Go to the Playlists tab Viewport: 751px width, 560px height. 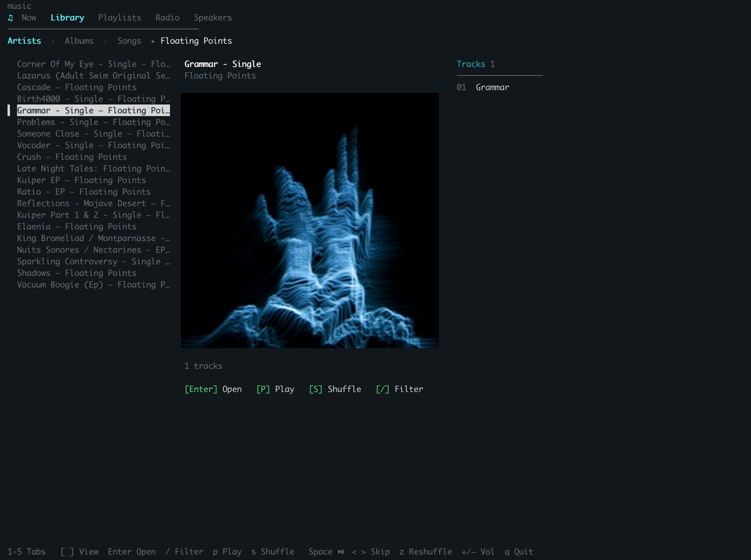click(120, 18)
